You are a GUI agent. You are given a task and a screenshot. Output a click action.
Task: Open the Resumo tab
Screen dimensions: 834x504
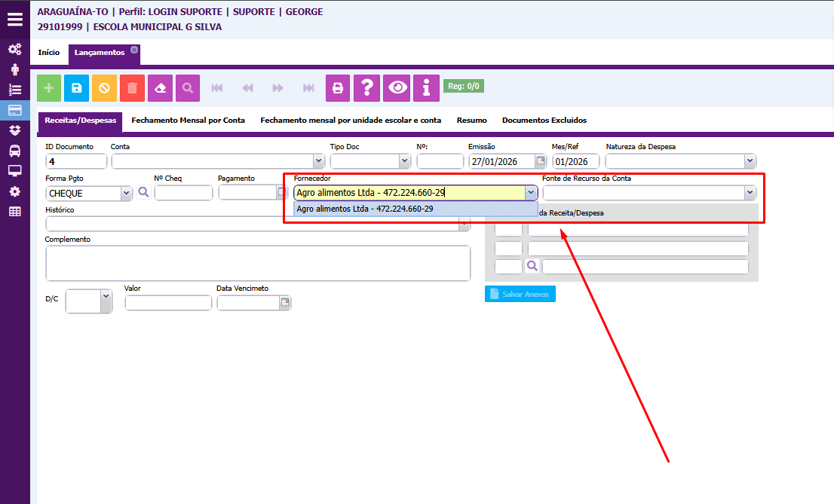[x=471, y=121]
